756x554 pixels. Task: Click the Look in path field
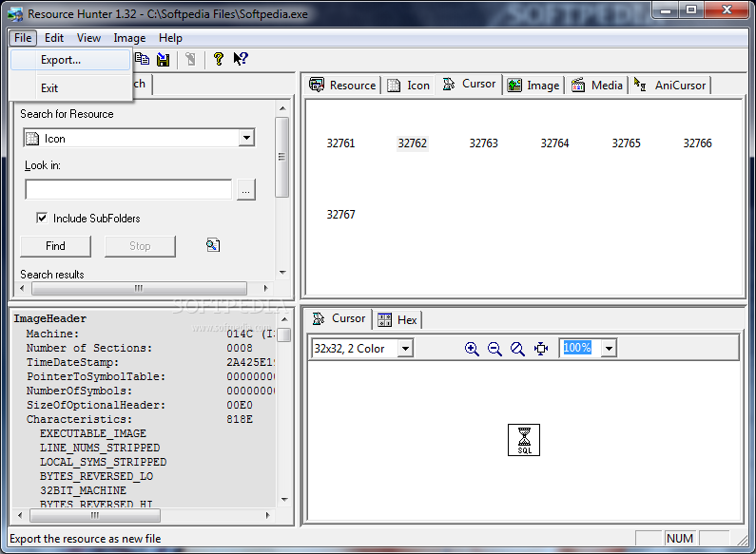(128, 189)
